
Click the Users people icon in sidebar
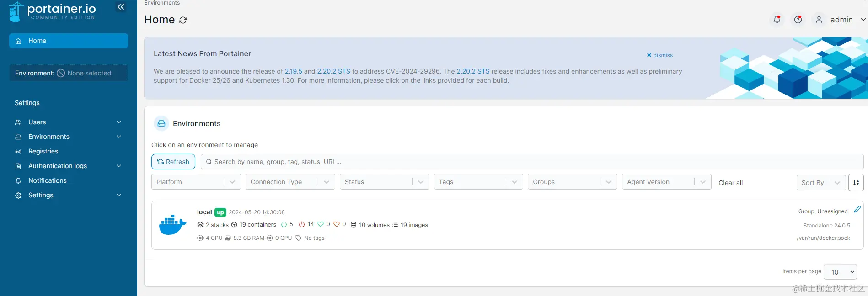pos(18,122)
